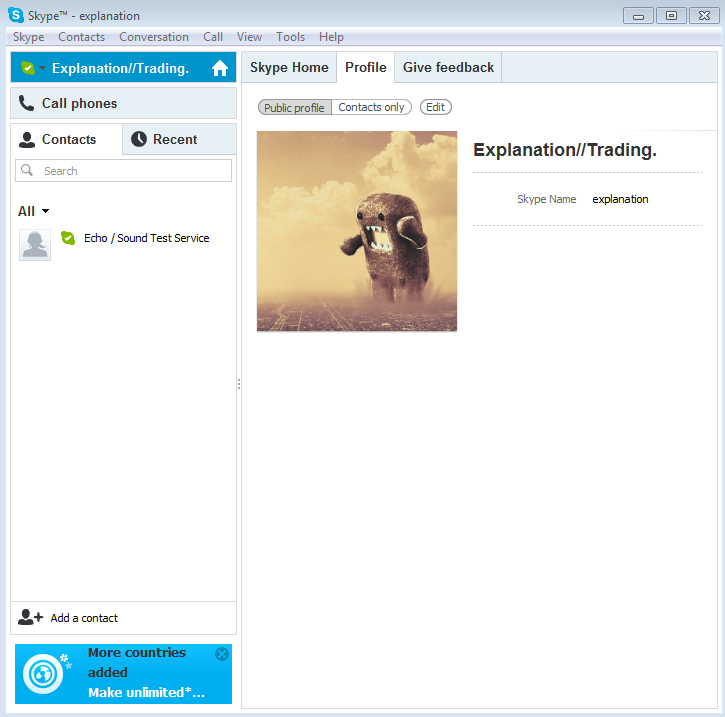
Task: Open the More countries added promotion
Action: coord(123,674)
